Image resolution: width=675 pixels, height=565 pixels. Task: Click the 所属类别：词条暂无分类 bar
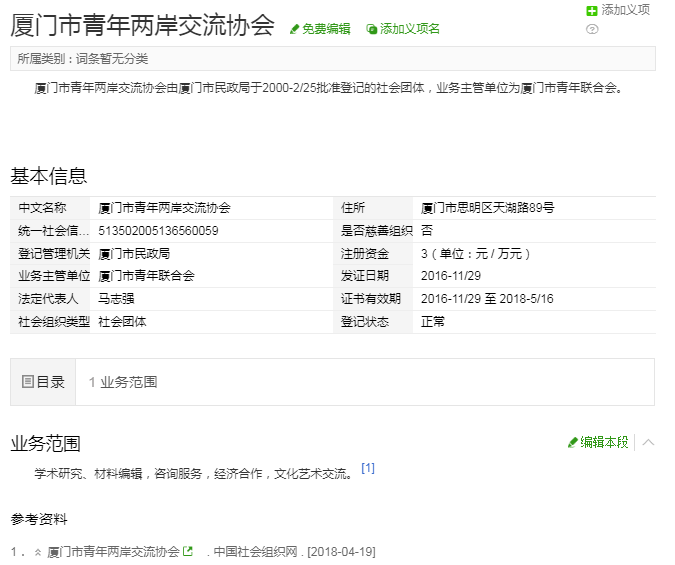[333, 59]
